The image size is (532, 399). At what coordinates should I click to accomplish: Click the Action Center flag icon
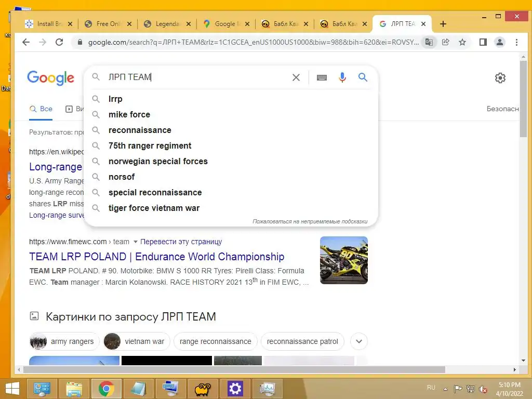(x=458, y=389)
